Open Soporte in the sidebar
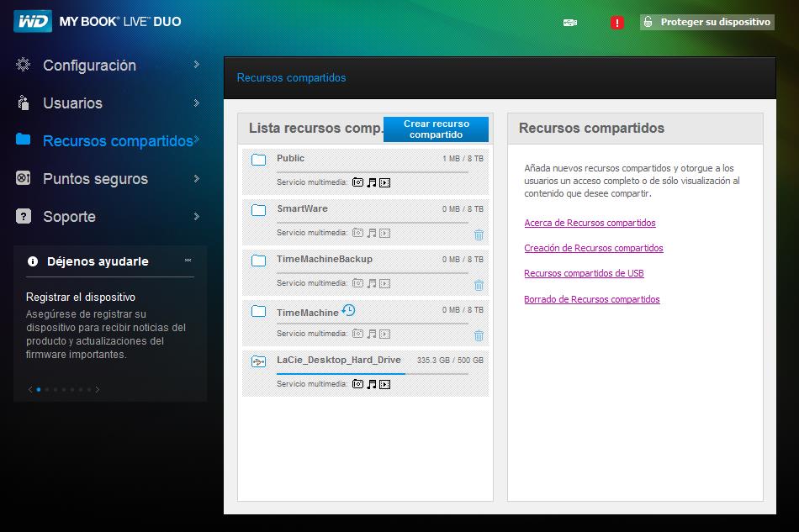The height and width of the screenshot is (532, 799). click(x=69, y=216)
